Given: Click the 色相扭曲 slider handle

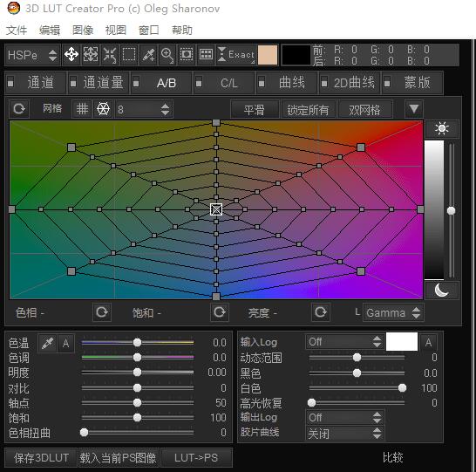Looking at the screenshot, I should point(84,432).
